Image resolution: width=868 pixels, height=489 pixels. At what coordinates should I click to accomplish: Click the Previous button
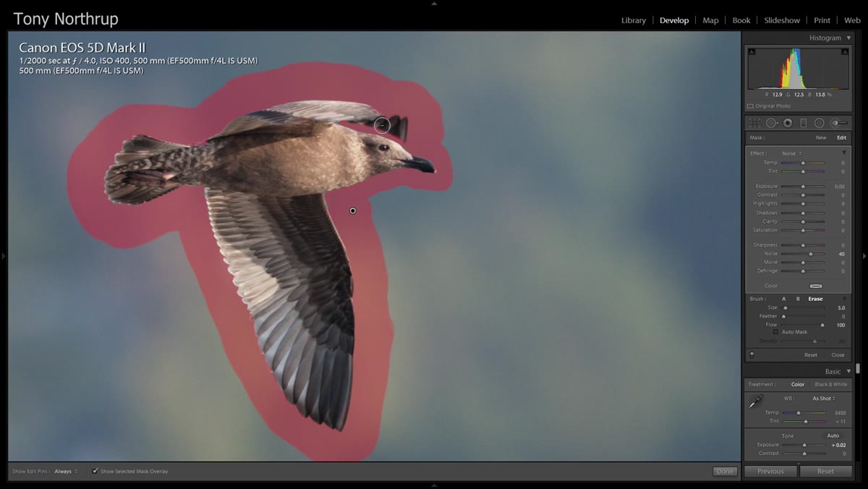point(770,471)
